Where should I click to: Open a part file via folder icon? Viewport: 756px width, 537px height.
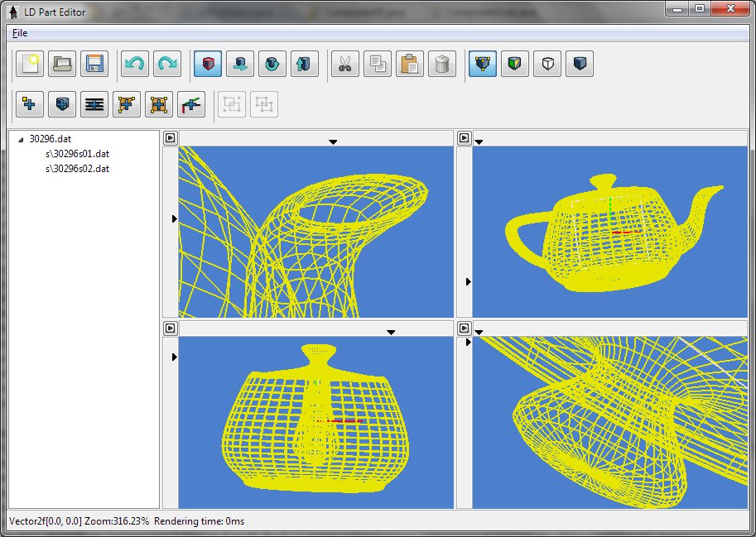63,64
